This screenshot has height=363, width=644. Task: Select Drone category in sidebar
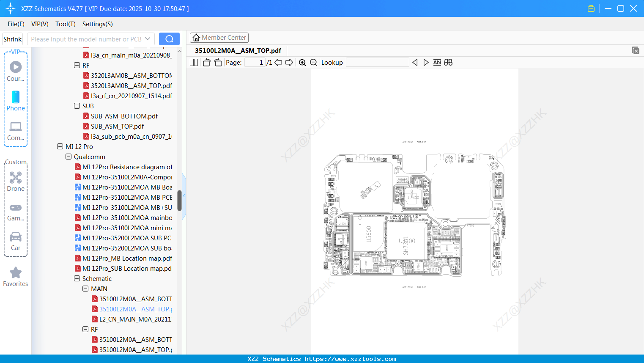click(x=16, y=181)
